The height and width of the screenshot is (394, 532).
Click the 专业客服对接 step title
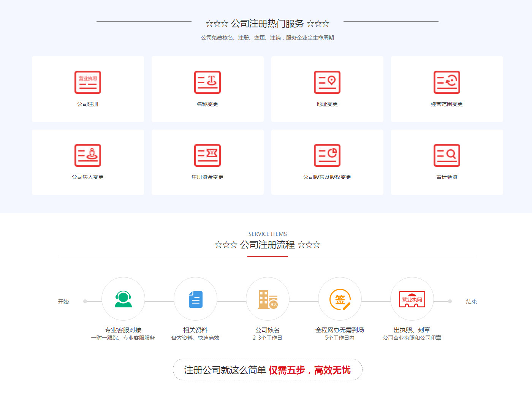(123, 330)
